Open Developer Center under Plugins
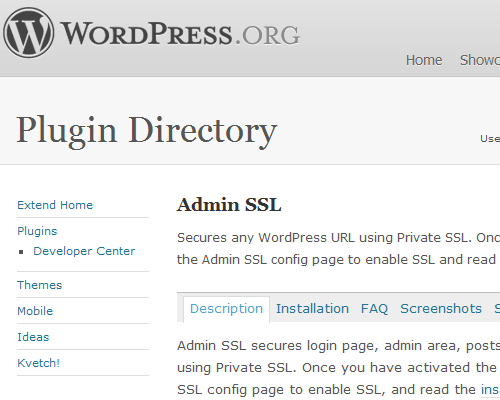This screenshot has width=500, height=400. (84, 251)
